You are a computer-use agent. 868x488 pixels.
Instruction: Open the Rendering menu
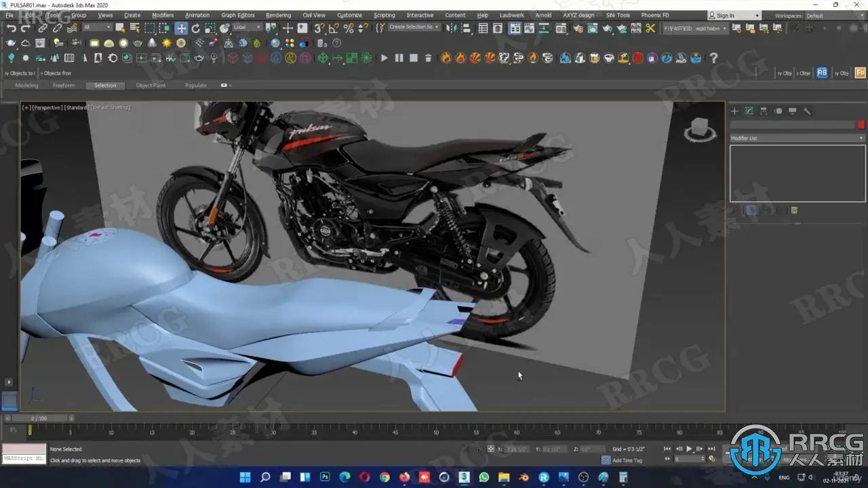278,15
